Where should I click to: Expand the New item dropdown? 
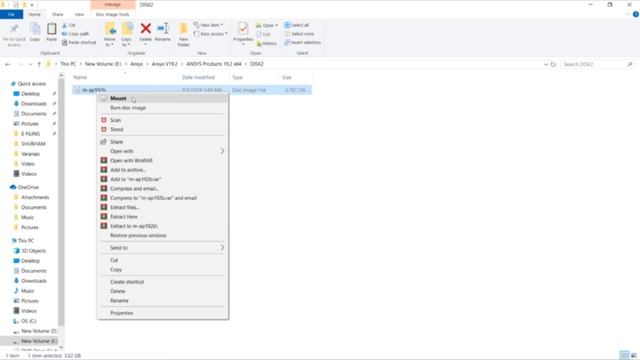pos(209,25)
